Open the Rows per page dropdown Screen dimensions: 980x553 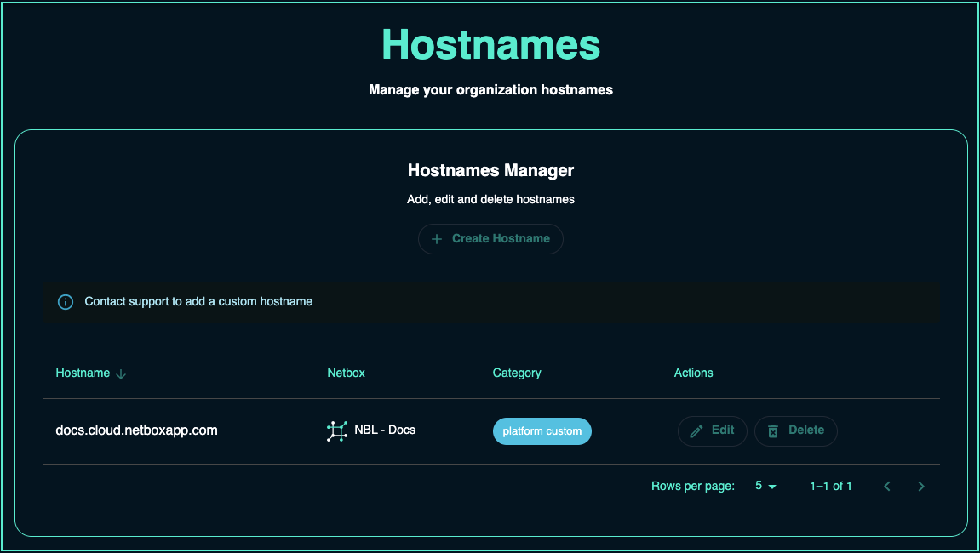pyautogui.click(x=765, y=487)
